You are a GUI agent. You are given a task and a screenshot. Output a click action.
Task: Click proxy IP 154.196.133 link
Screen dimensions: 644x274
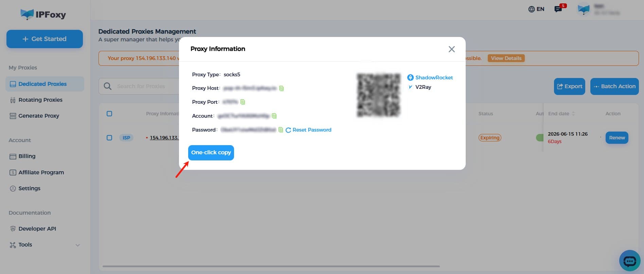coord(164,138)
